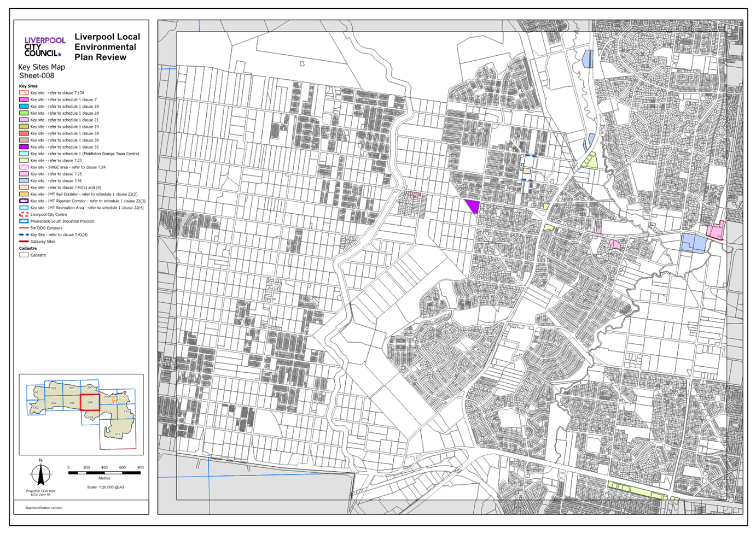Click the purple schedule 1 clause 32 swatch
The height and width of the screenshot is (534, 756).
coord(24,147)
